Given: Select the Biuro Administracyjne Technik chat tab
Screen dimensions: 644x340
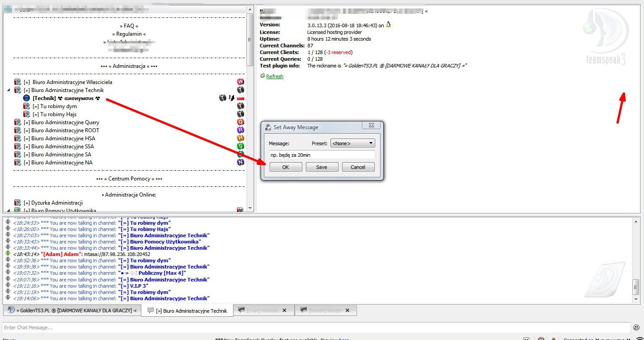Looking at the screenshot, I should tap(187, 311).
